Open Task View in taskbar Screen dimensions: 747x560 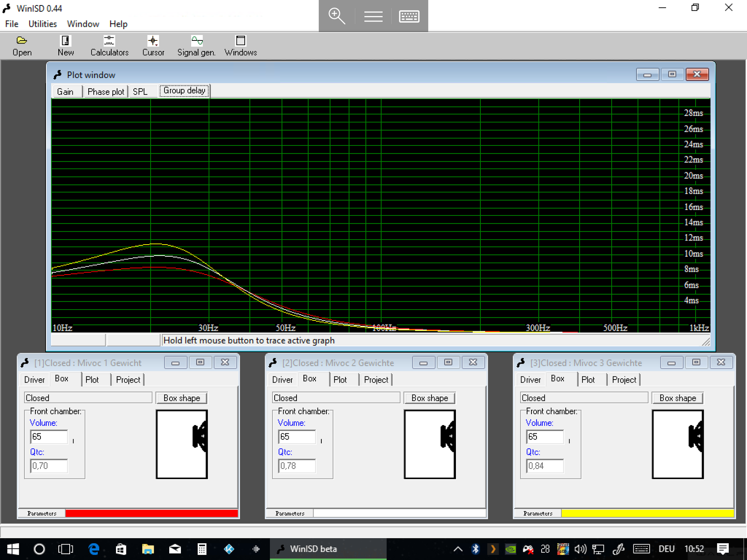[65, 549]
